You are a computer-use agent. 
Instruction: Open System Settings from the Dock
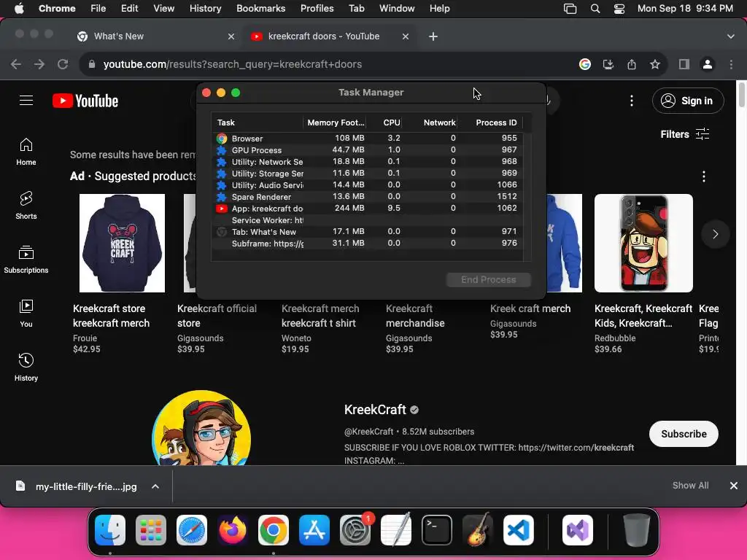(355, 530)
